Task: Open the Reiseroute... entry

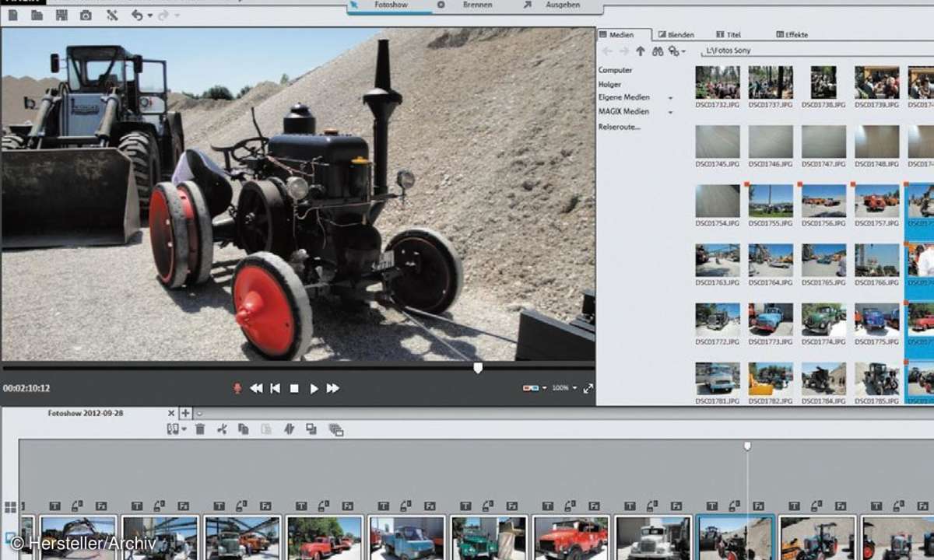Action: (619, 126)
